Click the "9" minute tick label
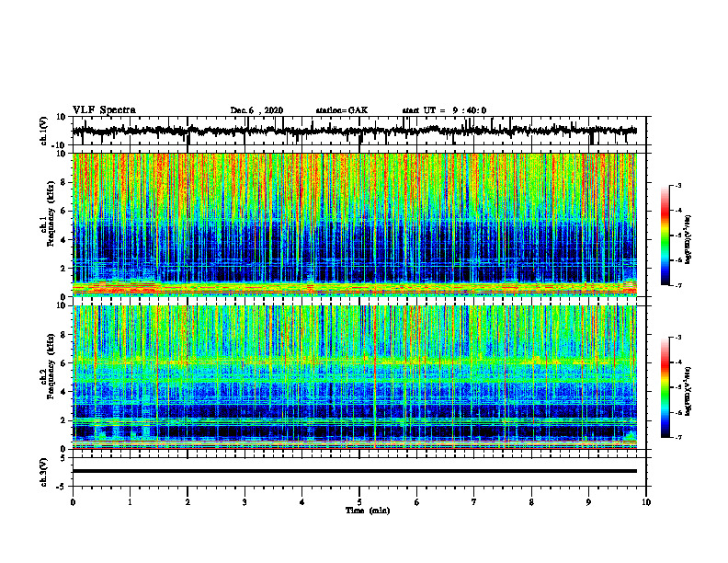728x563 pixels. point(588,502)
